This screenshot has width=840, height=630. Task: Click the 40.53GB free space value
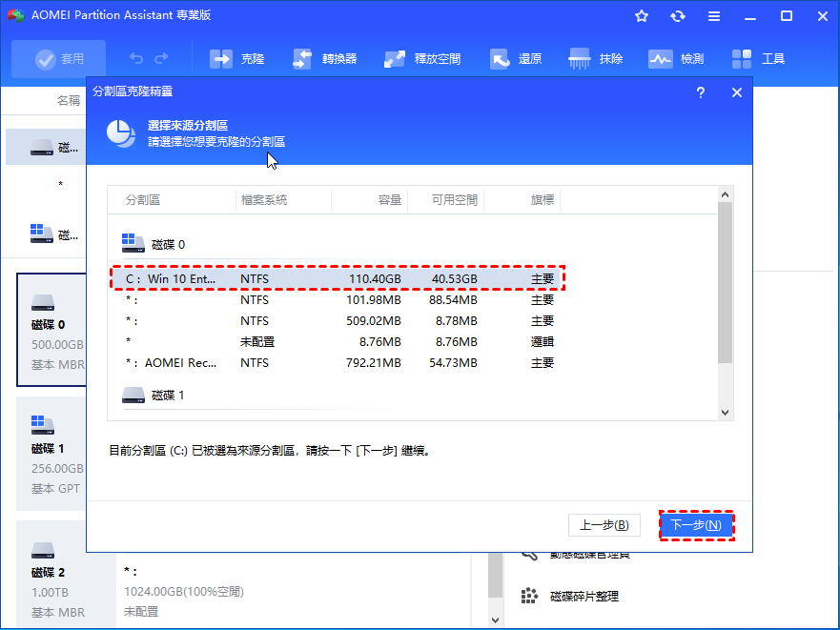point(454,278)
